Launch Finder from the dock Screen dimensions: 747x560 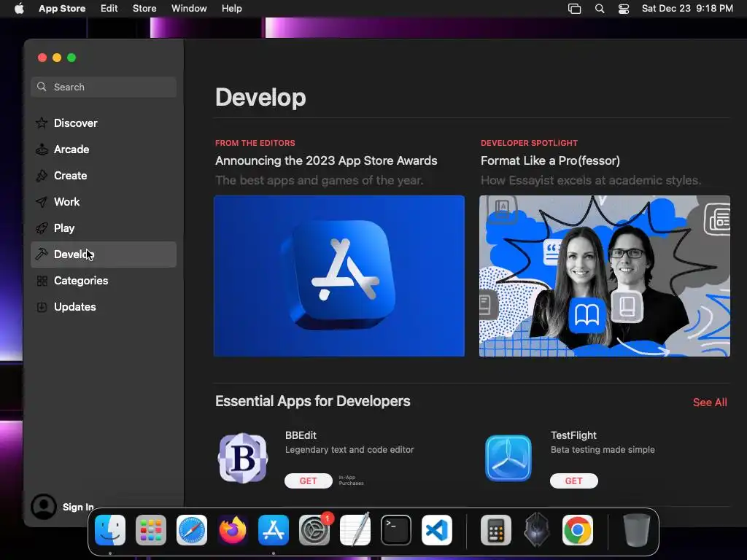coord(110,530)
